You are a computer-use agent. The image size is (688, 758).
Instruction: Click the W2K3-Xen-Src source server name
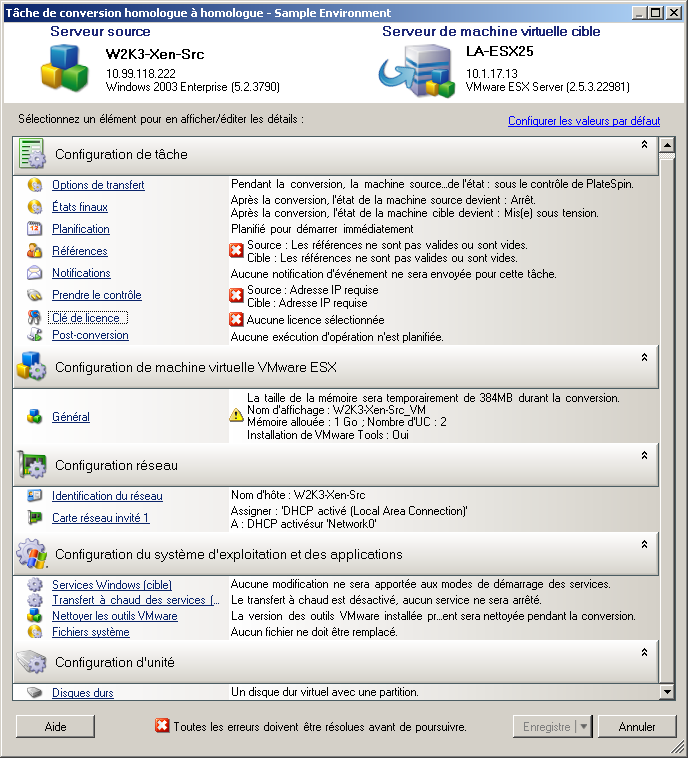155,54
